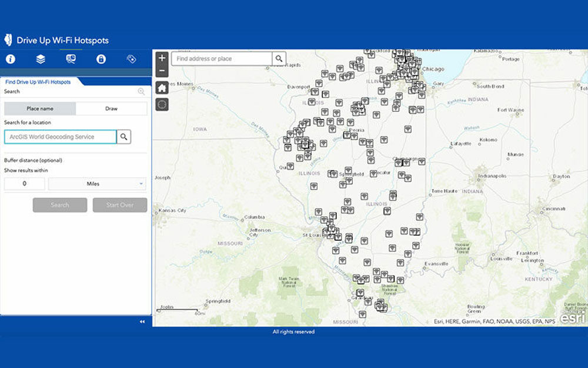Click the Esri logo on the map
Viewport: 588px width, 368px height.
click(x=572, y=318)
